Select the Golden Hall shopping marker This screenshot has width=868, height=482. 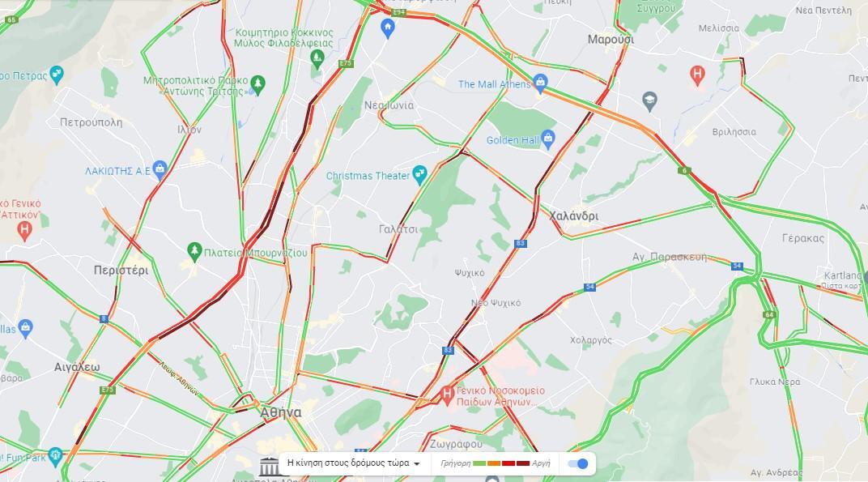[x=548, y=139]
